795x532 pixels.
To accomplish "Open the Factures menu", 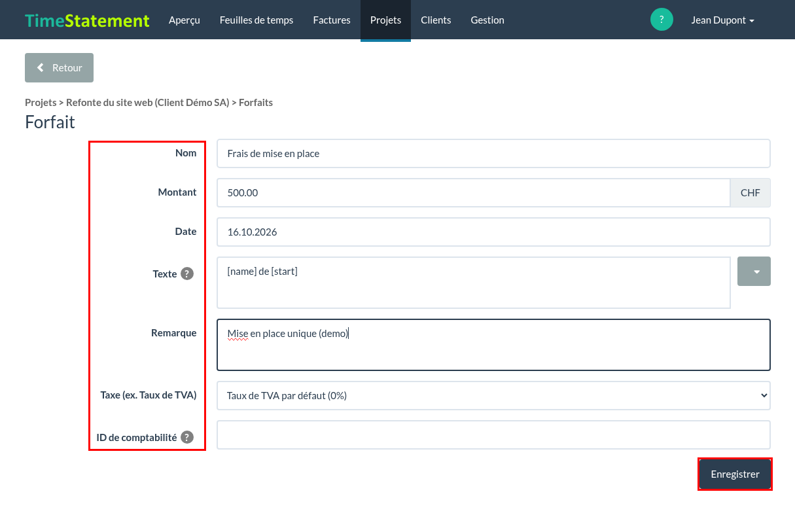I will (332, 20).
